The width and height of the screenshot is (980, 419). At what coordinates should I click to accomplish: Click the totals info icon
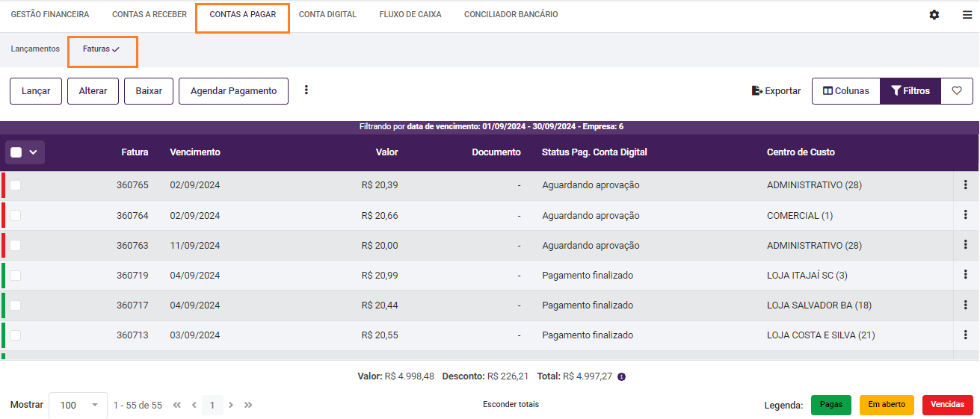tap(622, 376)
